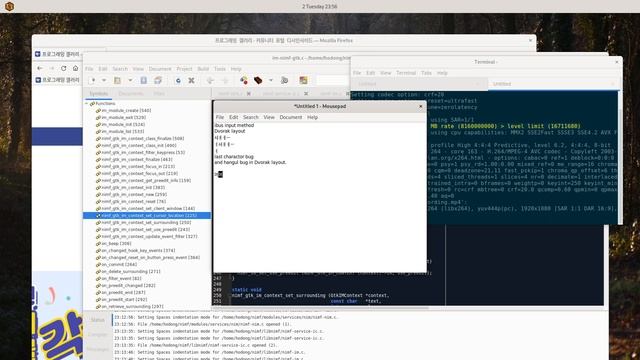Image resolution: width=640 pixels, height=360 pixels.
Task: Open the recent files dropdown arrow in Geany
Action: pyautogui.click(x=130, y=80)
